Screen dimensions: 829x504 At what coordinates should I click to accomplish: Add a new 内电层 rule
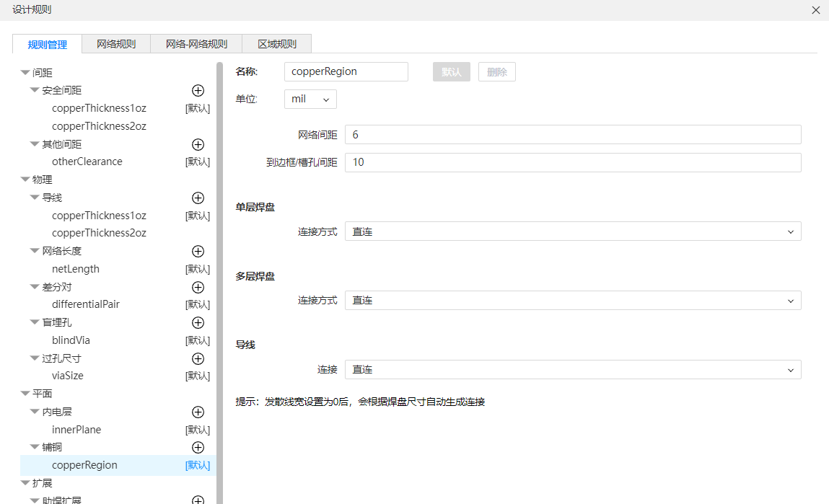pos(198,412)
